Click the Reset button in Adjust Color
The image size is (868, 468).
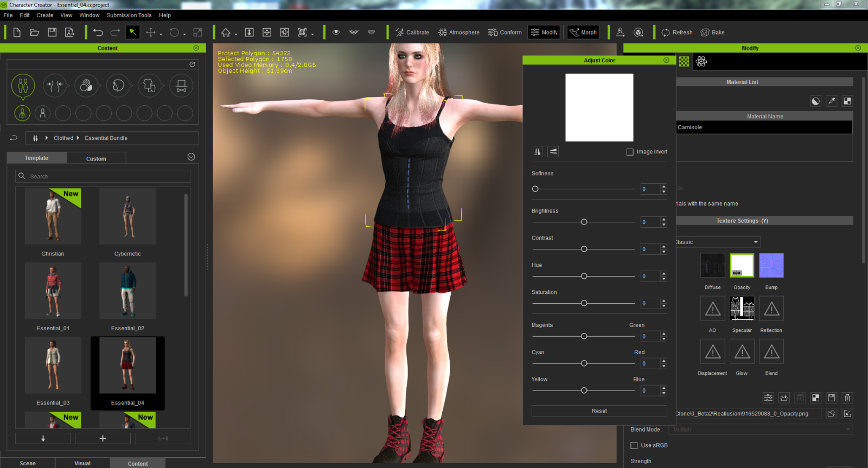click(x=599, y=411)
